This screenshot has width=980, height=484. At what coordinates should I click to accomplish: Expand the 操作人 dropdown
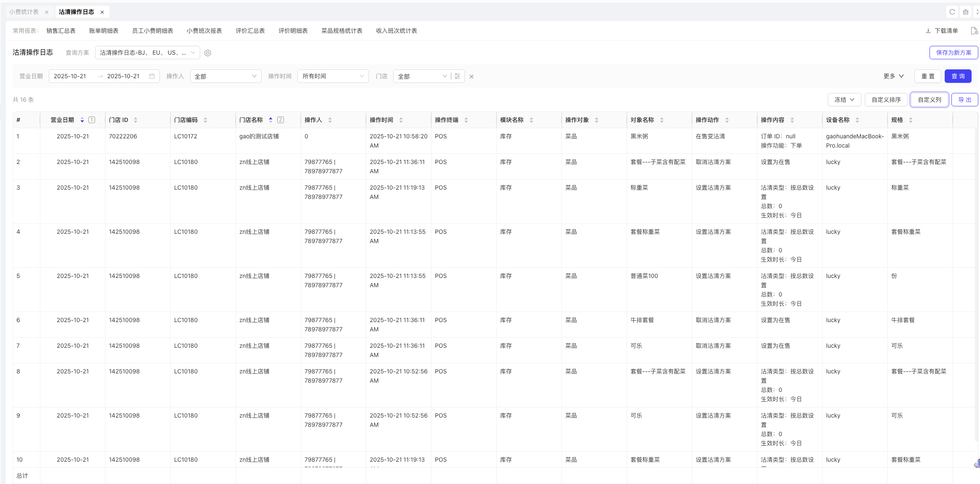pyautogui.click(x=225, y=76)
